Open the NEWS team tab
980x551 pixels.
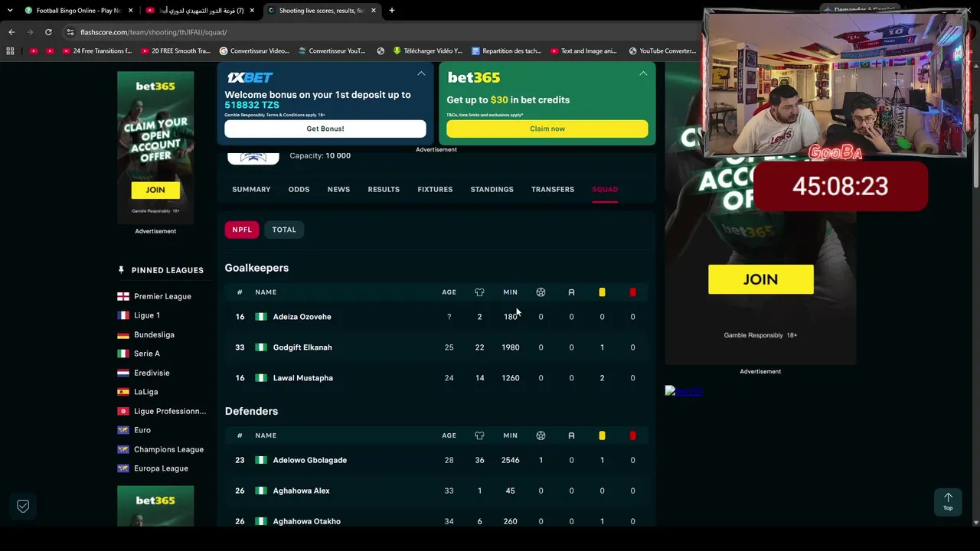pos(338,189)
